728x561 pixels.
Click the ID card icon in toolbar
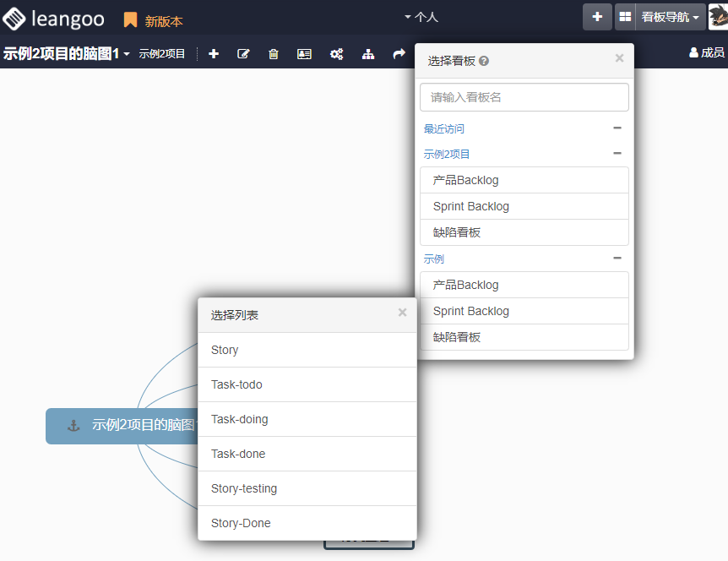click(304, 54)
